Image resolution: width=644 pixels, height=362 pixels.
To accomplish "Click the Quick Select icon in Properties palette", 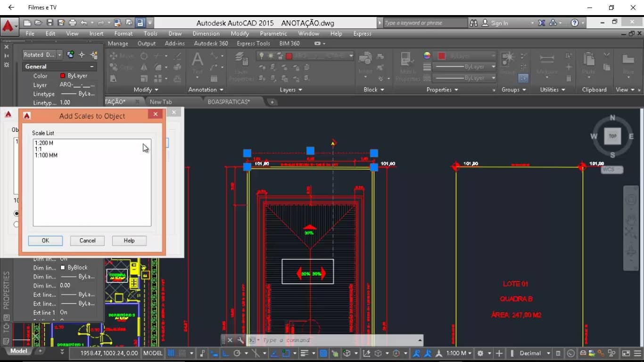I will tap(93, 55).
